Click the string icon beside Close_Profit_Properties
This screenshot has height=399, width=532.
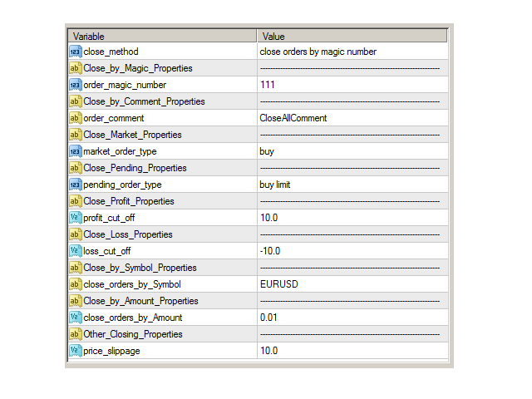tap(76, 201)
